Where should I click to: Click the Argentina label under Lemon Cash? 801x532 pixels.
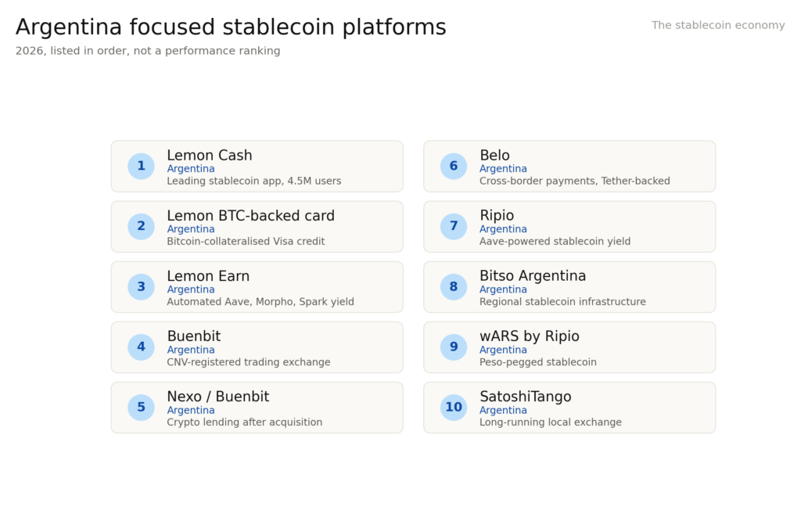point(191,169)
